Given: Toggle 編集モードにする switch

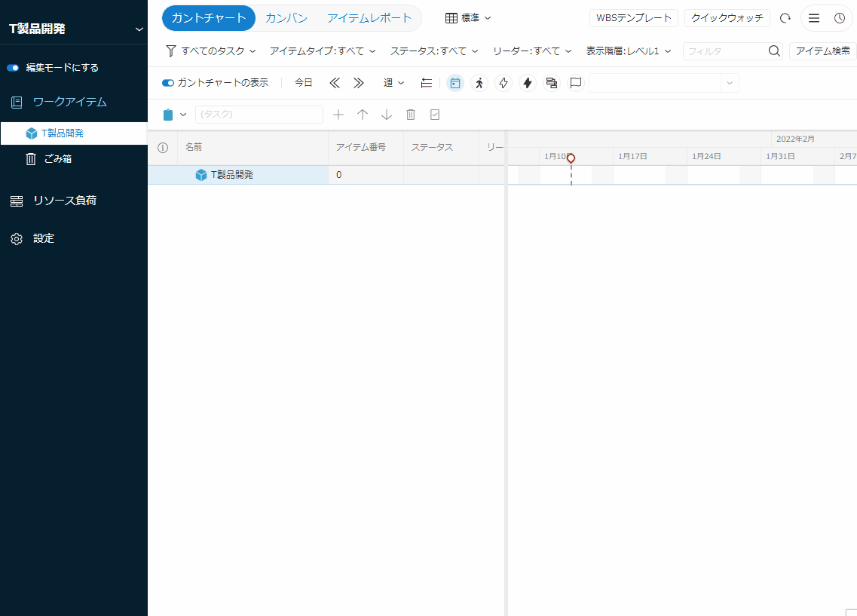Looking at the screenshot, I should 13,68.
